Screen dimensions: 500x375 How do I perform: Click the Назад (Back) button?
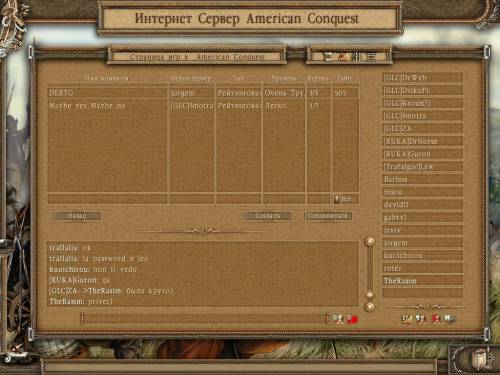coord(77,216)
